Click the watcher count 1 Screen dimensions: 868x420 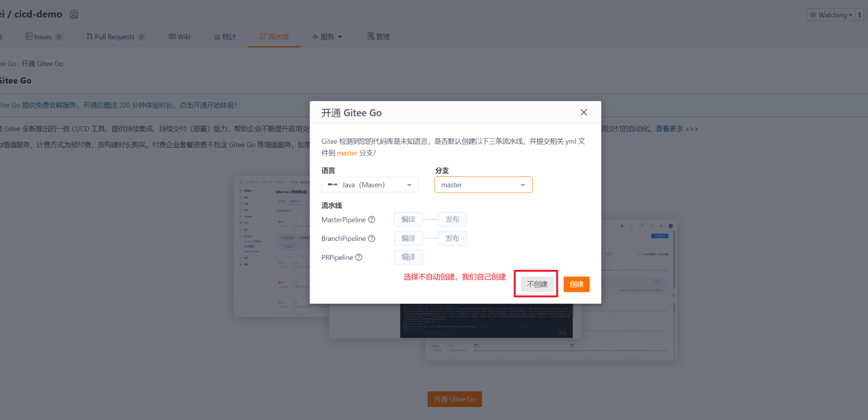859,15
